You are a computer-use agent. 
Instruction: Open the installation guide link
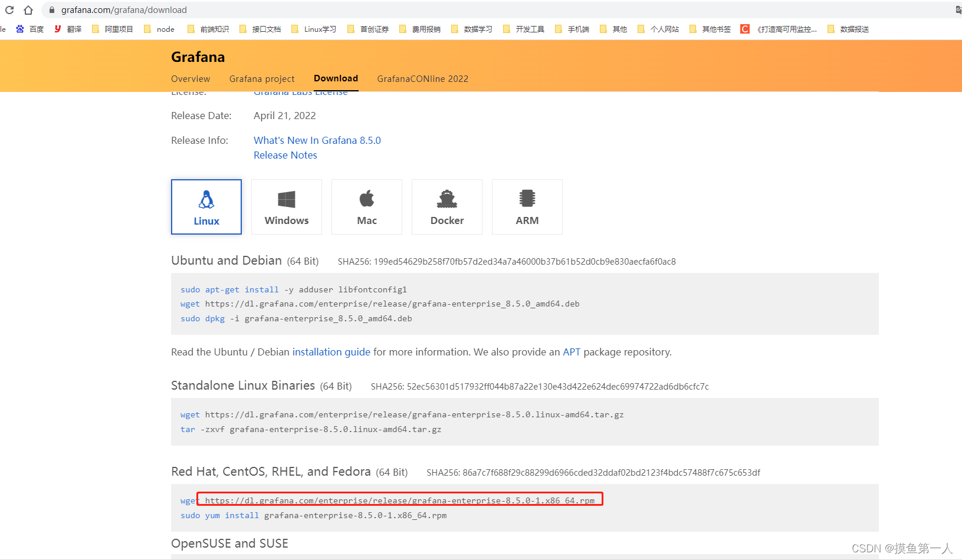pos(331,352)
